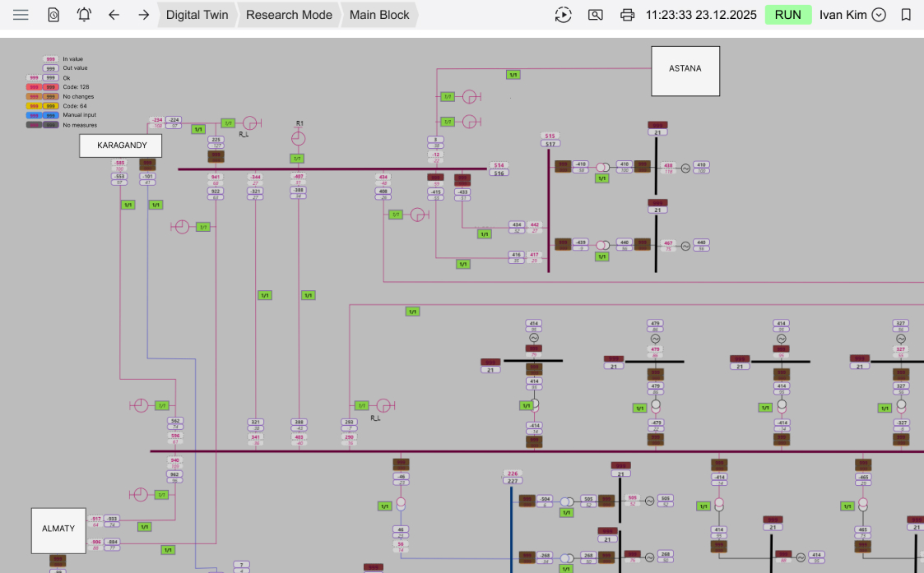
Task: Toggle the 1/1 breaker left of ASTANA
Action: pyautogui.click(x=513, y=75)
